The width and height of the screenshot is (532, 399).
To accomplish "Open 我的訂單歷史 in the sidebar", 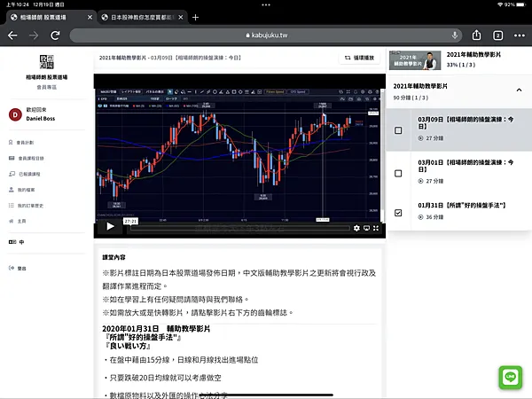I will (26, 206).
